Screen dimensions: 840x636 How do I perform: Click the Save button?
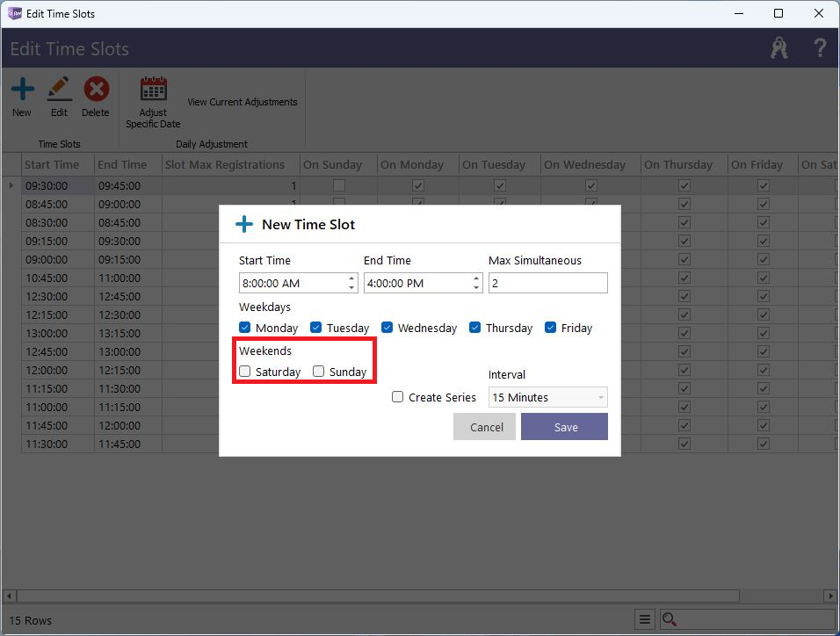(x=565, y=427)
